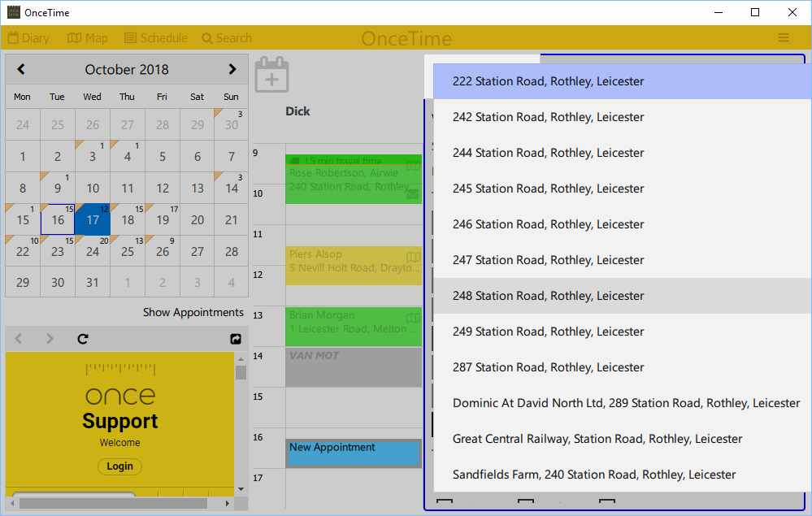This screenshot has width=812, height=516.
Task: Select October 10 in the calendar
Action: pyautogui.click(x=93, y=188)
